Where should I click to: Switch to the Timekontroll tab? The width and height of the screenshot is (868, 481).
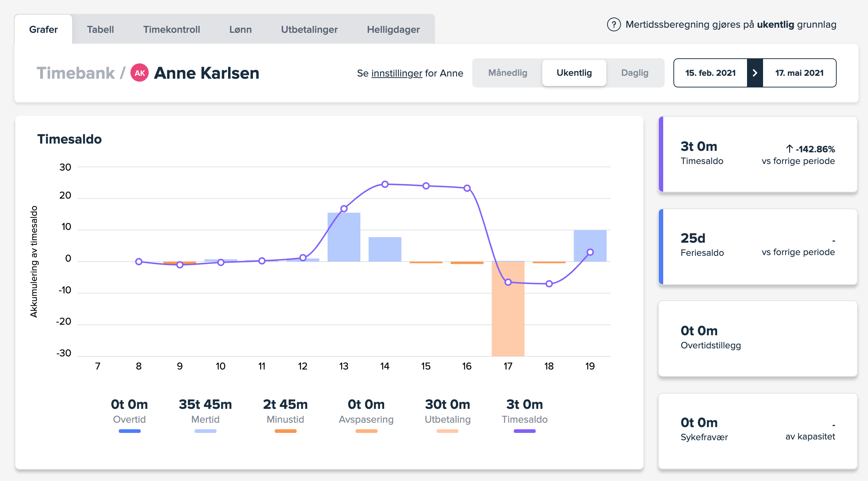tap(171, 30)
